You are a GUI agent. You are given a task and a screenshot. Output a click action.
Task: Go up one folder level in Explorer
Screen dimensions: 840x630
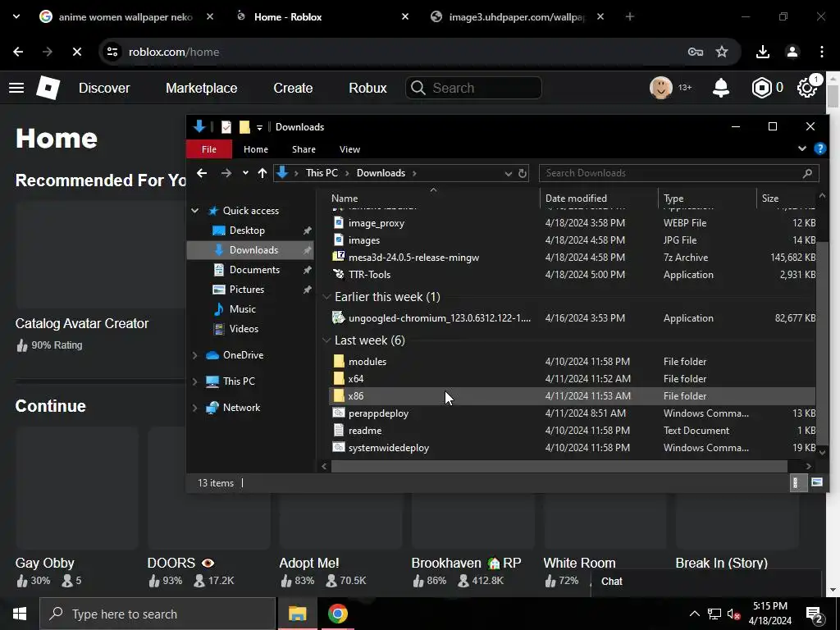[x=262, y=173]
